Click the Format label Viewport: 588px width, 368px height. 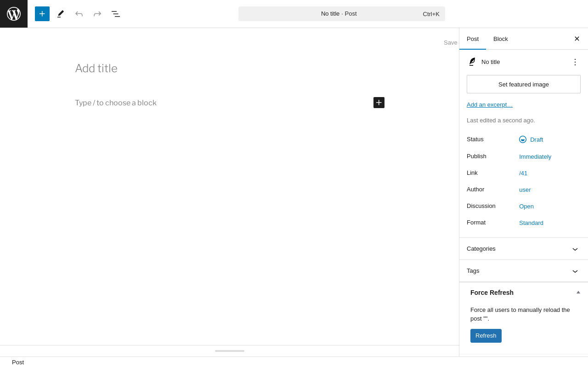click(x=476, y=223)
